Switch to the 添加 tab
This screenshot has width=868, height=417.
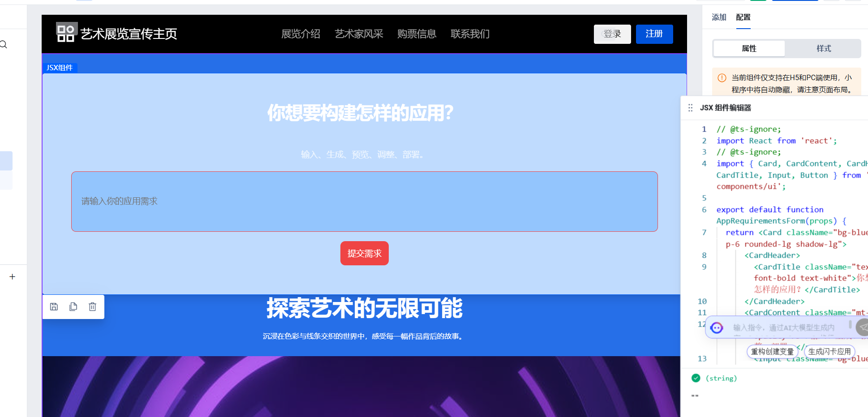(719, 17)
